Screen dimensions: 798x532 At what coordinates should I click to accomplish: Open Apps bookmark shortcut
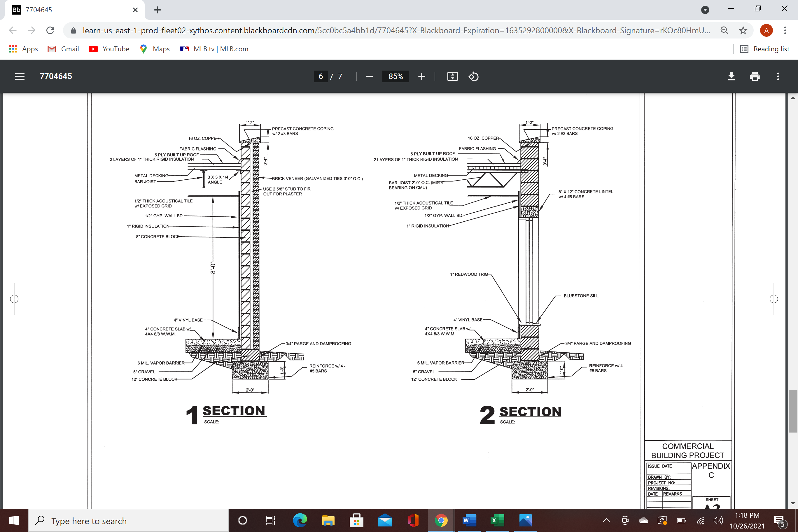point(23,49)
